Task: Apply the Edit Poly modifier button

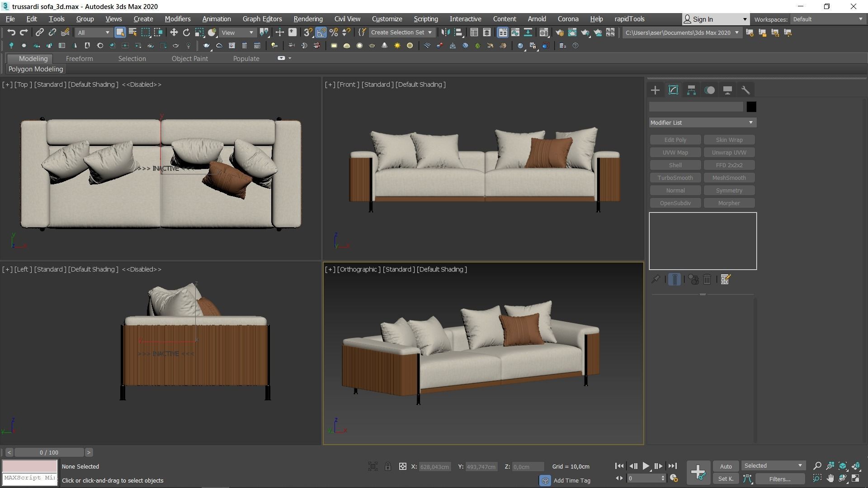Action: pos(675,140)
